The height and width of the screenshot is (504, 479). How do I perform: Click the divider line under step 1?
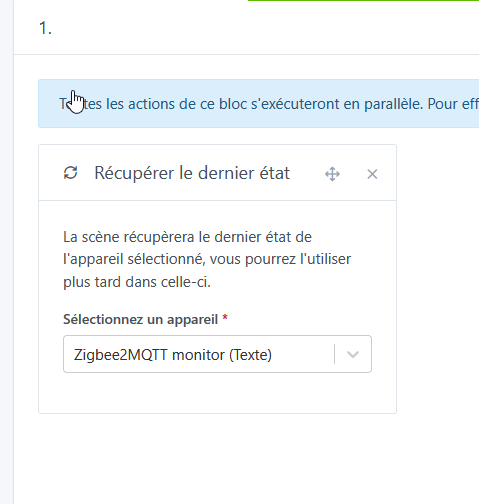coord(246,54)
